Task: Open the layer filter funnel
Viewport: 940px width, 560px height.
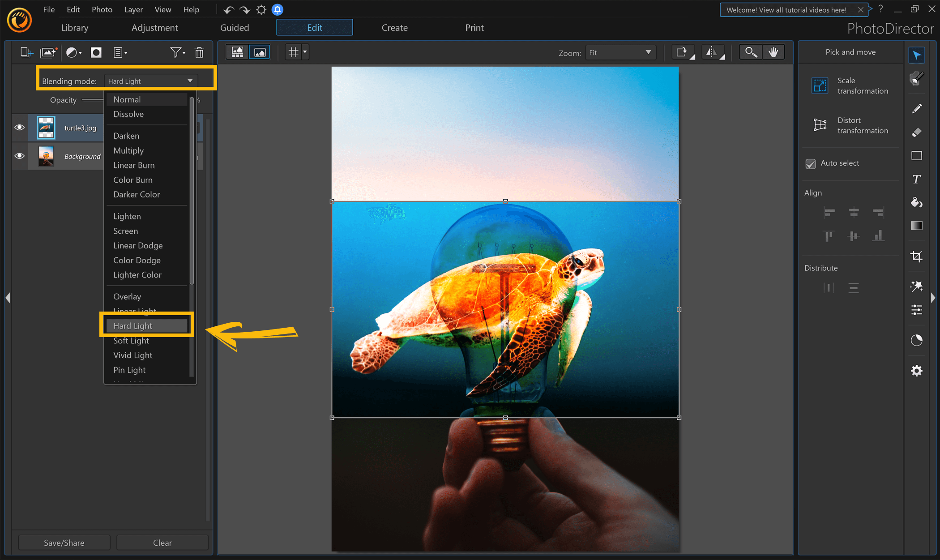Action: [x=175, y=53]
